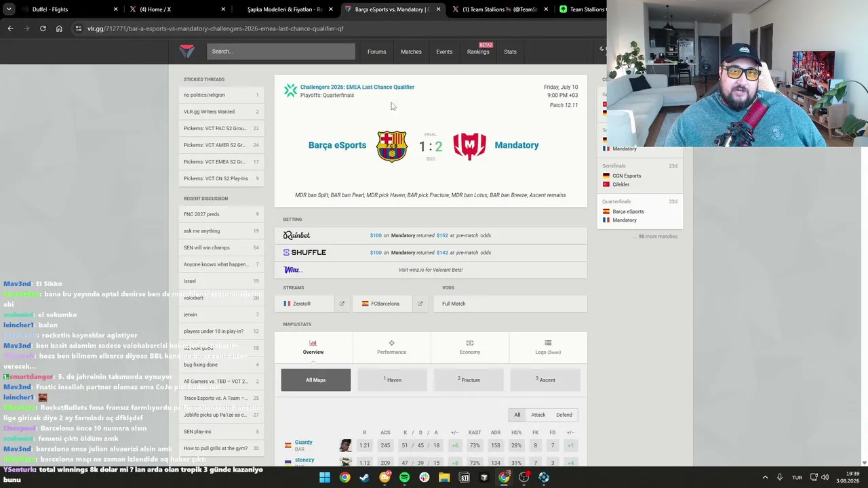Open the Mandatory team name link
This screenshot has height=488, width=868.
point(517,145)
